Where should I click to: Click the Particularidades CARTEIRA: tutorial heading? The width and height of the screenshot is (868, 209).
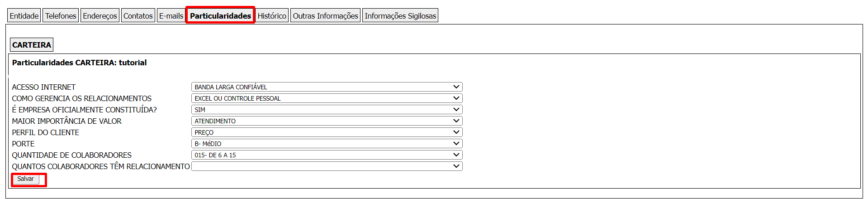click(x=79, y=63)
